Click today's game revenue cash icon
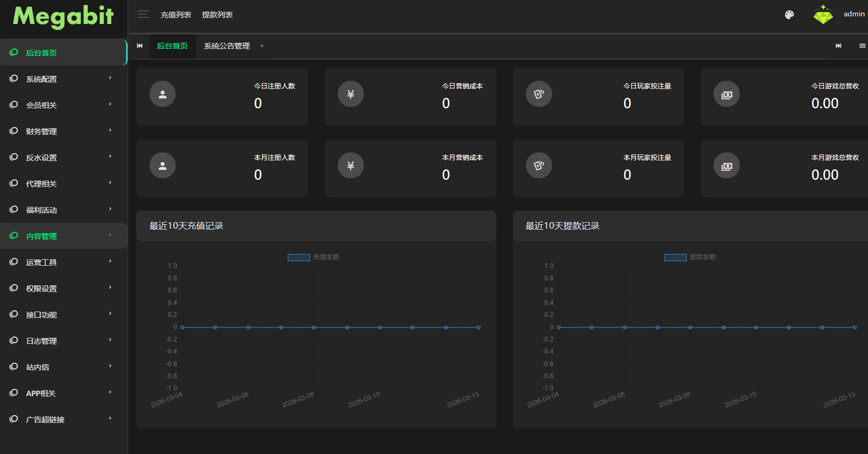This screenshot has width=868, height=454. [x=727, y=94]
